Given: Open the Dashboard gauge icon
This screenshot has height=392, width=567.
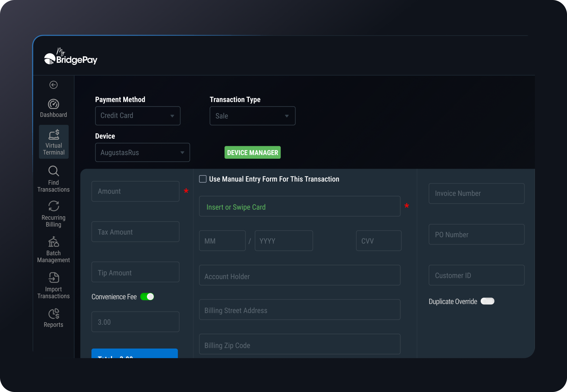Looking at the screenshot, I should (53, 104).
